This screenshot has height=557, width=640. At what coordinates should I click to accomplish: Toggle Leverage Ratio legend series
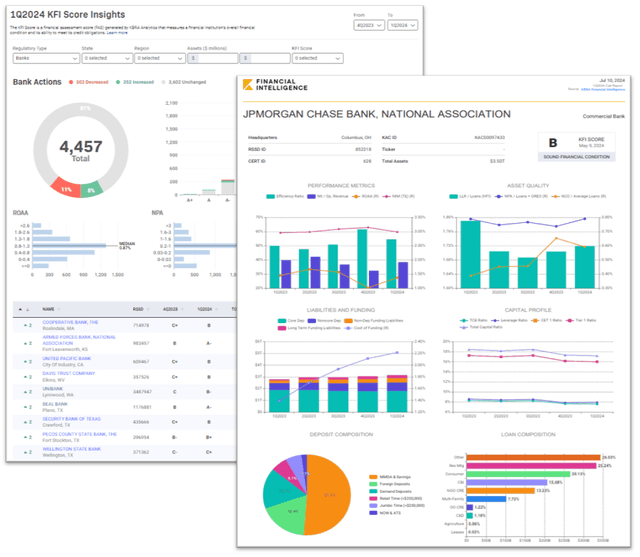coord(509,321)
